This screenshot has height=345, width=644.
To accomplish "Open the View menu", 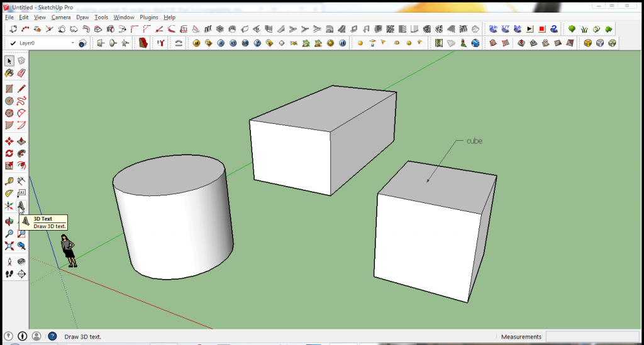I will tap(40, 17).
